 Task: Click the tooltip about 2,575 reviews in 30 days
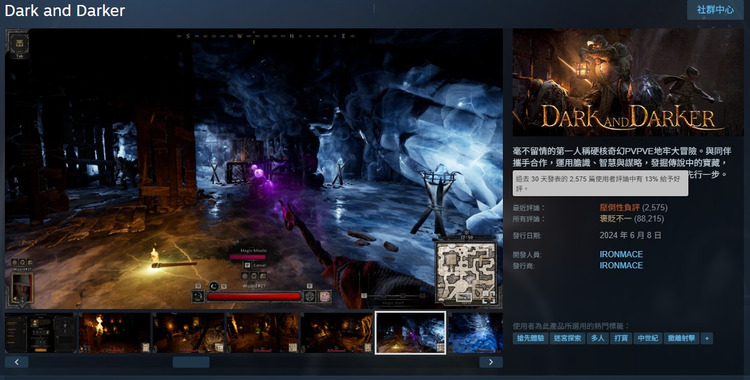(600, 183)
